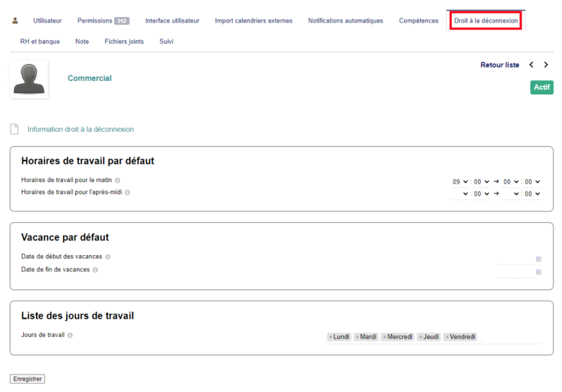Open morning end minutes dropdown
The image size is (562, 392).
coord(532,182)
